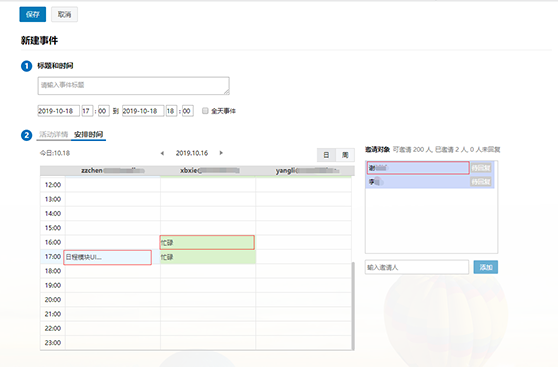Click the calendar vertical scrollbar
The width and height of the screenshot is (558, 367).
353,306
